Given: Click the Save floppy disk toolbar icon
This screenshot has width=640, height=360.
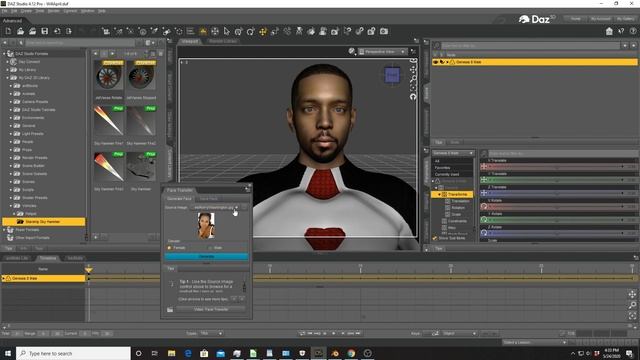Looking at the screenshot, I should (44, 31).
